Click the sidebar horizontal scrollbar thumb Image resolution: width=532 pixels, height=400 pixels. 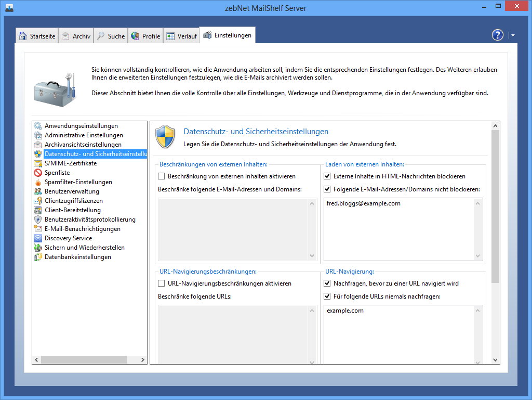(84, 359)
